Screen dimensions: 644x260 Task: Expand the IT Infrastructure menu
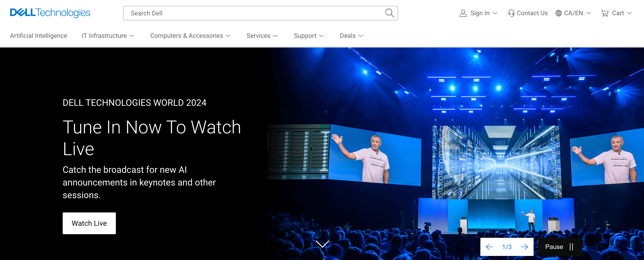pyautogui.click(x=108, y=36)
